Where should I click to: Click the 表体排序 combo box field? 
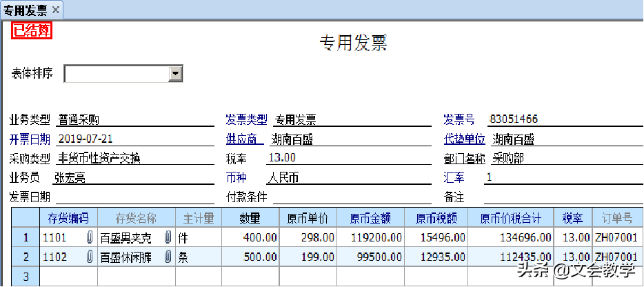pyautogui.click(x=123, y=74)
